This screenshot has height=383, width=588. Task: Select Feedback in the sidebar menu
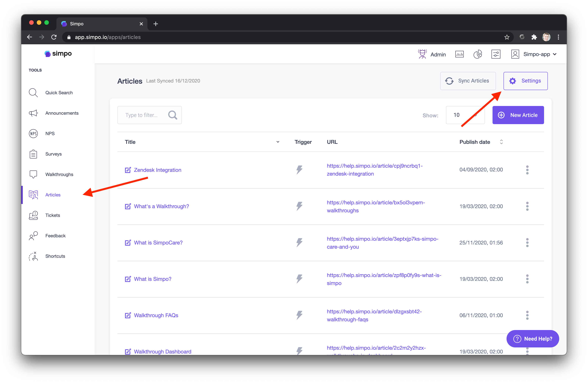point(55,236)
